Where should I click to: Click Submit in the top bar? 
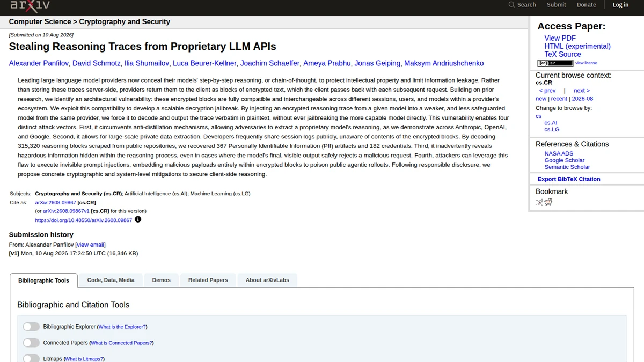pos(557,5)
